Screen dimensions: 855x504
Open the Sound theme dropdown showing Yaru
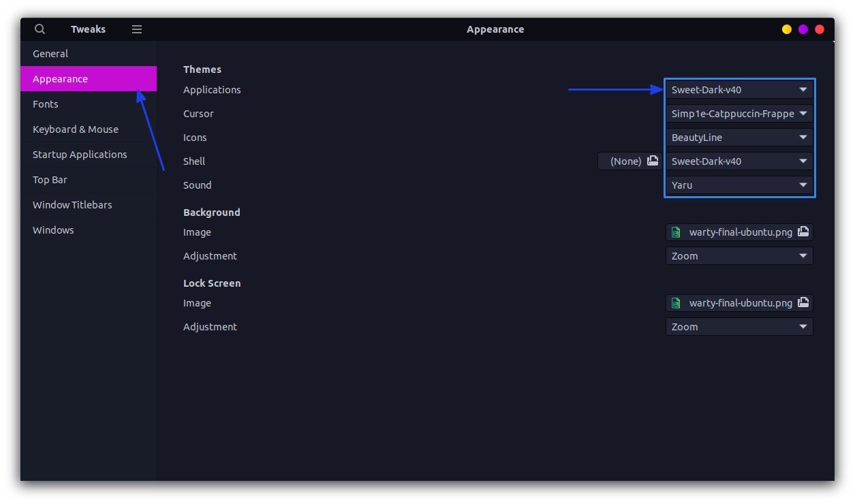(739, 185)
